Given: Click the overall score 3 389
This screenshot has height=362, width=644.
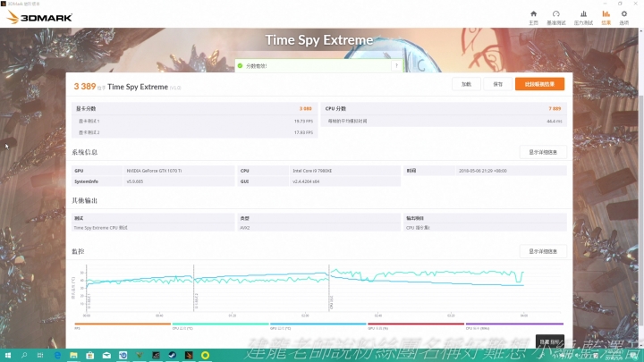Looking at the screenshot, I should click(x=85, y=86).
